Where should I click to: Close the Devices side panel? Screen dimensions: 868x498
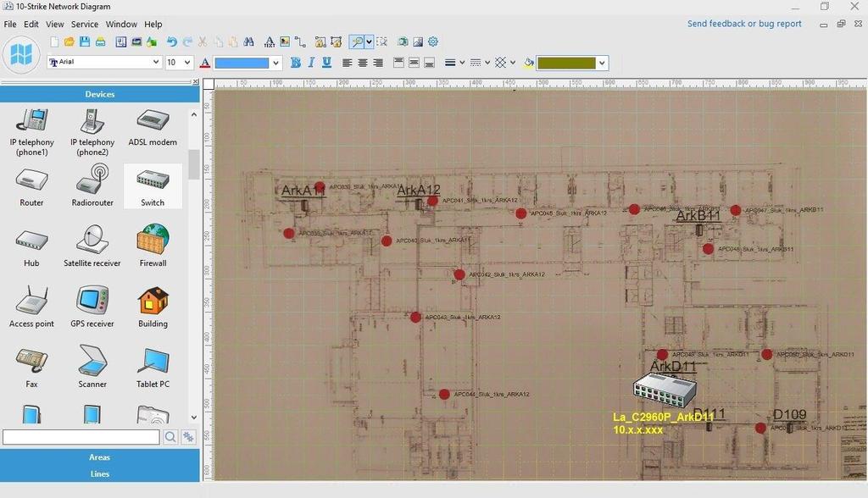[196, 82]
